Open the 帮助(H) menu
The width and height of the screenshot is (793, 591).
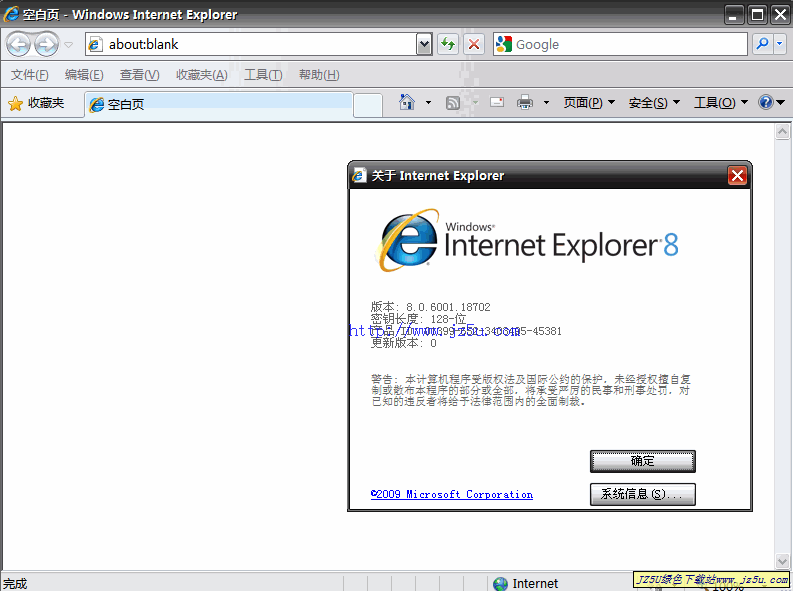[319, 75]
